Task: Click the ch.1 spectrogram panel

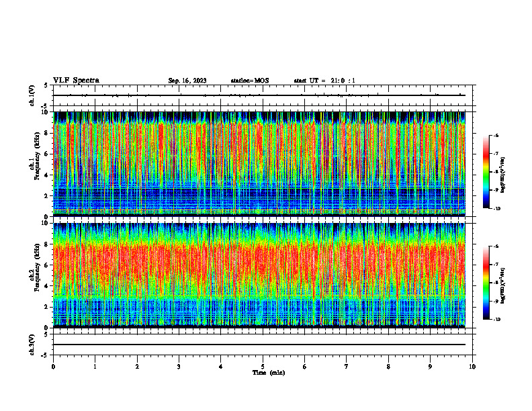Action: tap(259, 164)
